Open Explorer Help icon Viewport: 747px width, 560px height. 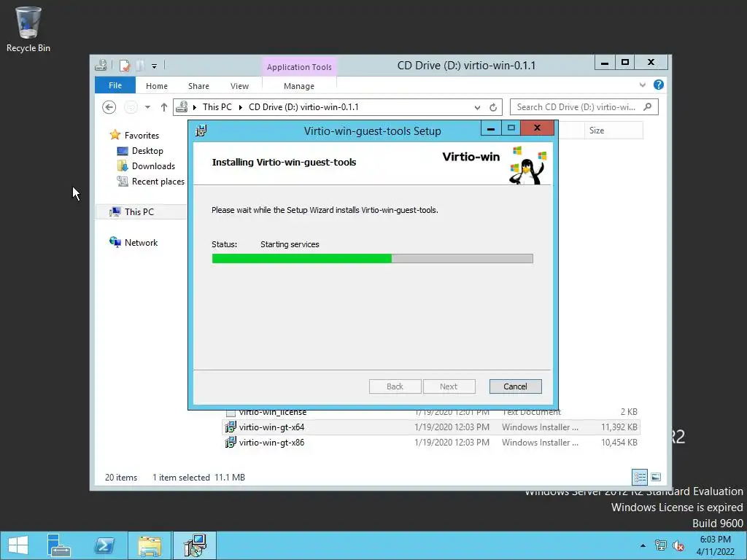[659, 85]
